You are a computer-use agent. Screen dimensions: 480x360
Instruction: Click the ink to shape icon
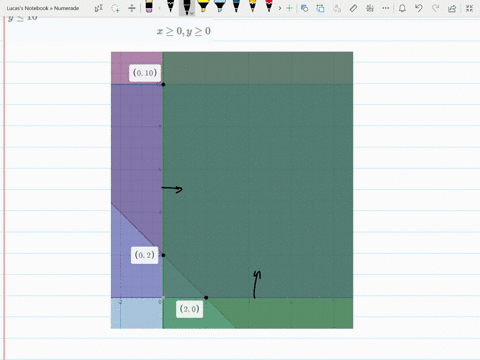(320, 8)
